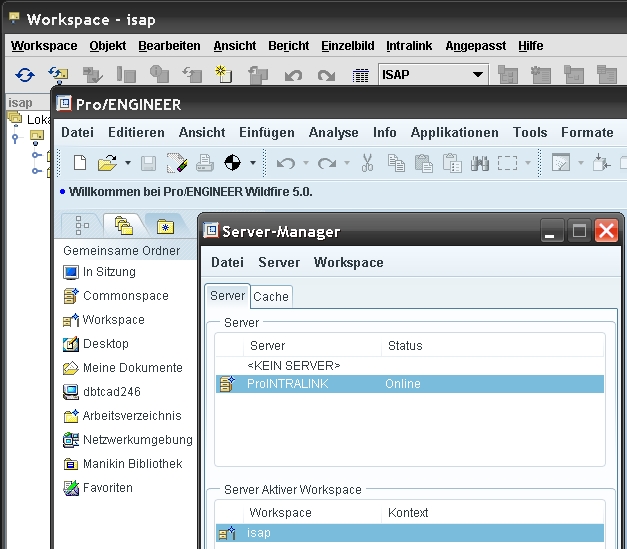Switch to the favorites navigator tab
This screenshot has width=627, height=549.
tap(165, 226)
